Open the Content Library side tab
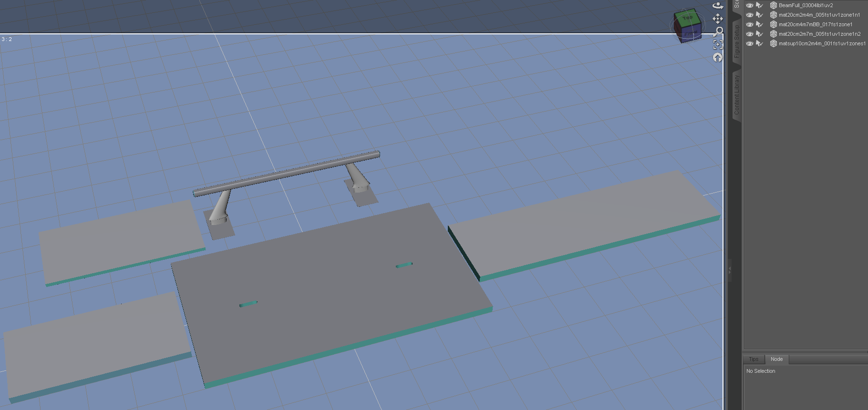 (736, 94)
